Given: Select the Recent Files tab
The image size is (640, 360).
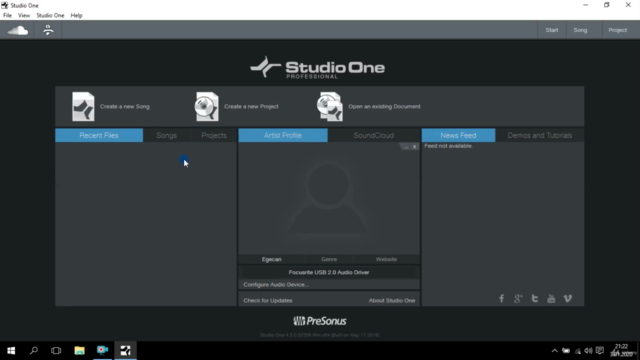Looking at the screenshot, I should tap(99, 136).
